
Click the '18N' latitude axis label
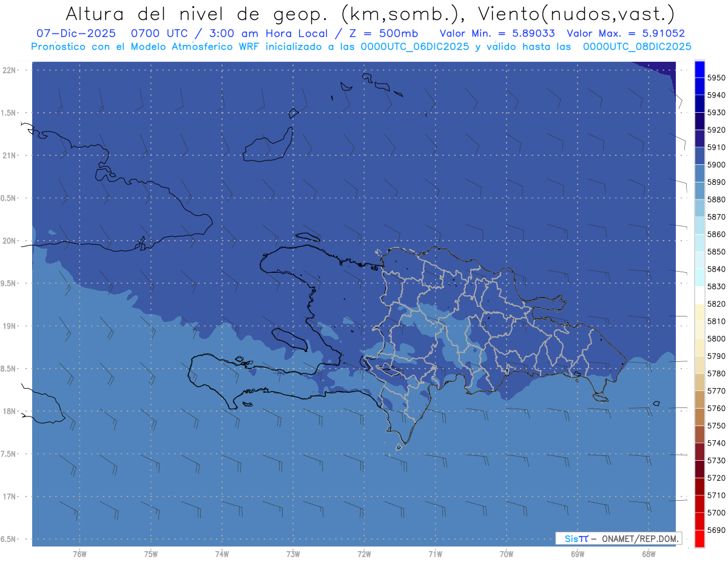(9, 411)
